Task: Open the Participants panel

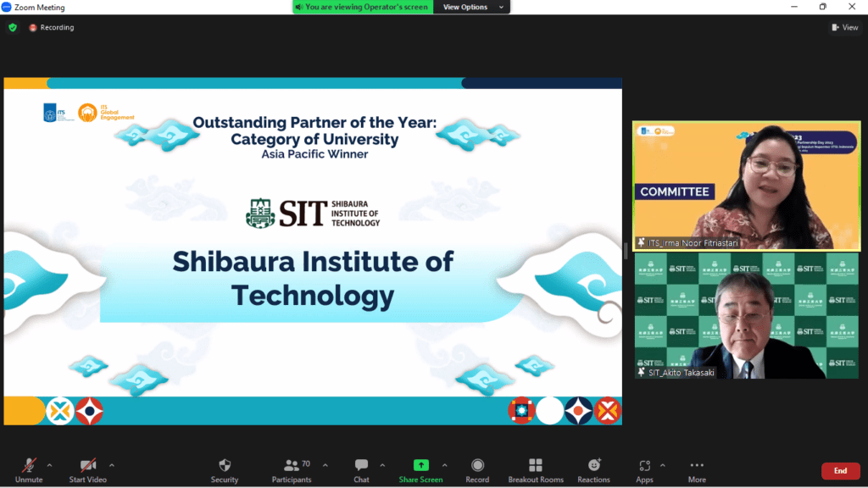Action: click(x=292, y=465)
